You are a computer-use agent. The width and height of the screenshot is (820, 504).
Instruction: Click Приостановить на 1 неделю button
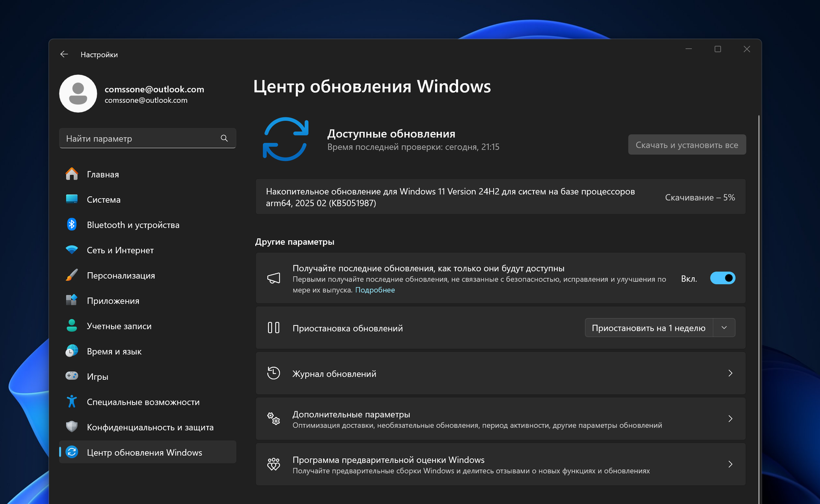(x=649, y=327)
